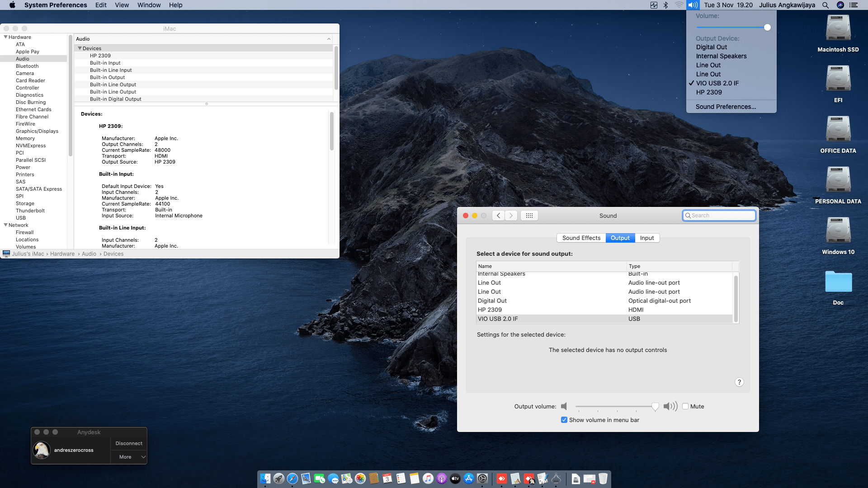
Task: Select Graphics/Displays in the sidebar
Action: tap(37, 131)
